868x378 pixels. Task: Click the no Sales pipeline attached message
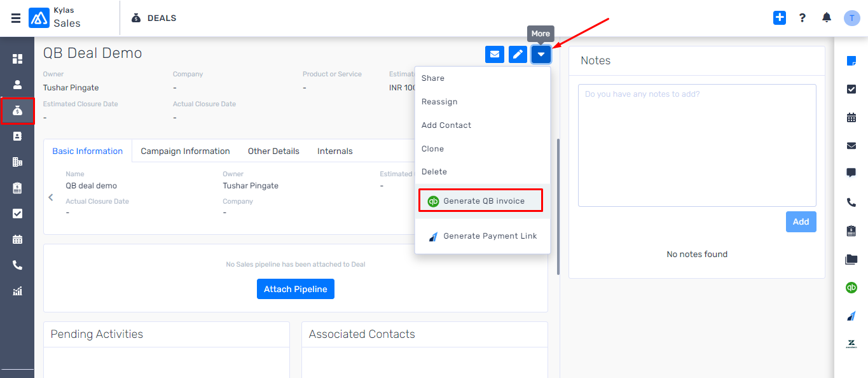[x=296, y=264]
